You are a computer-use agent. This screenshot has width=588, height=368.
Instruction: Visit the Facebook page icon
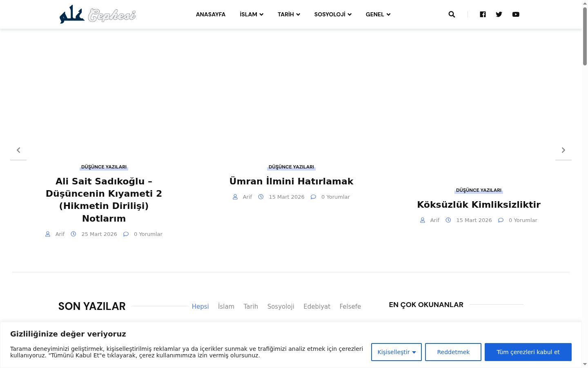(x=483, y=14)
